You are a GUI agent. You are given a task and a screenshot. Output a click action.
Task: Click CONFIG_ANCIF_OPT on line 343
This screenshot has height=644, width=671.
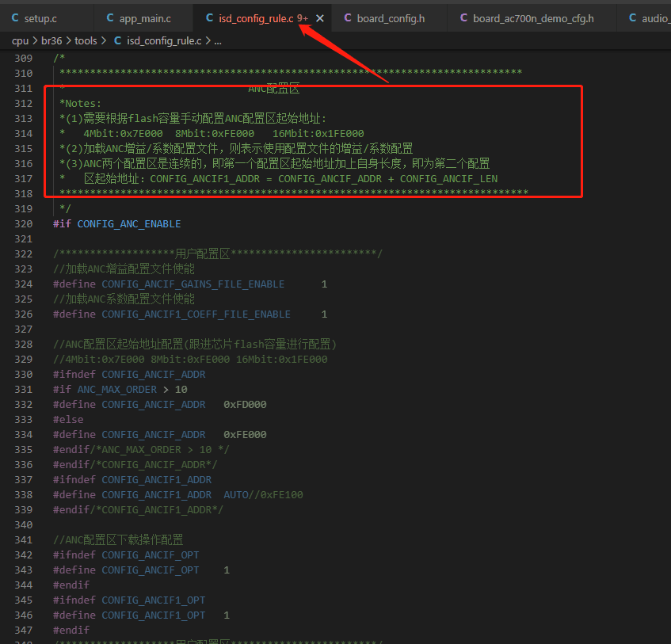coord(151,570)
